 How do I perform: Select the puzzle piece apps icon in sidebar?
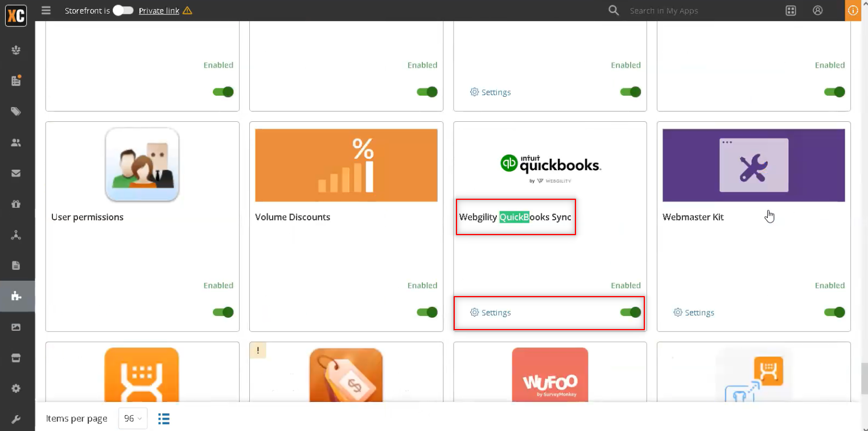pyautogui.click(x=16, y=296)
